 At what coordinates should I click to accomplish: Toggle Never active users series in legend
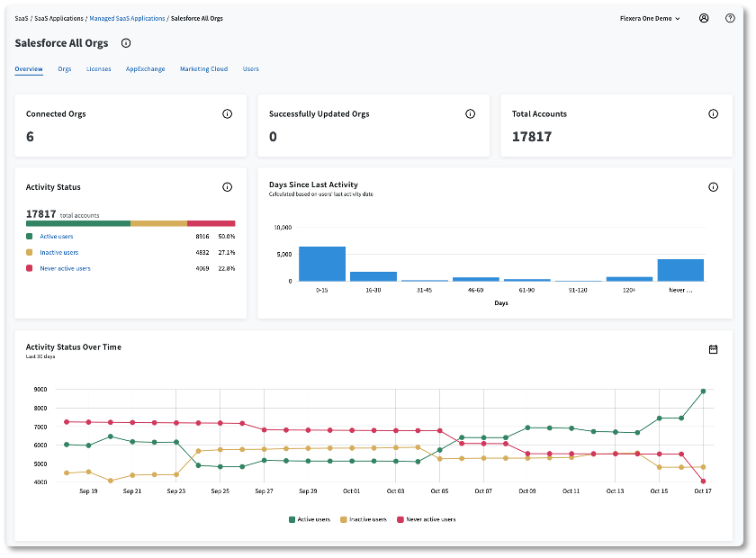pos(425,519)
